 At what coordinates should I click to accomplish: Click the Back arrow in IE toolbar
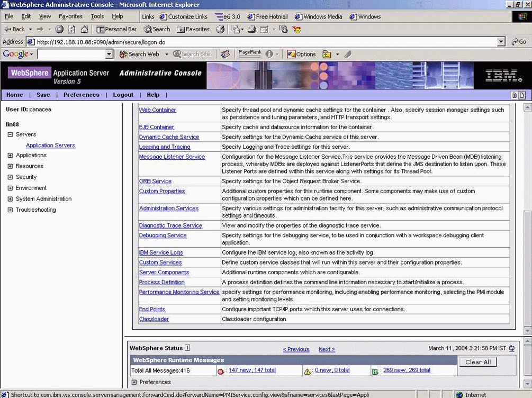pyautogui.click(x=14, y=29)
